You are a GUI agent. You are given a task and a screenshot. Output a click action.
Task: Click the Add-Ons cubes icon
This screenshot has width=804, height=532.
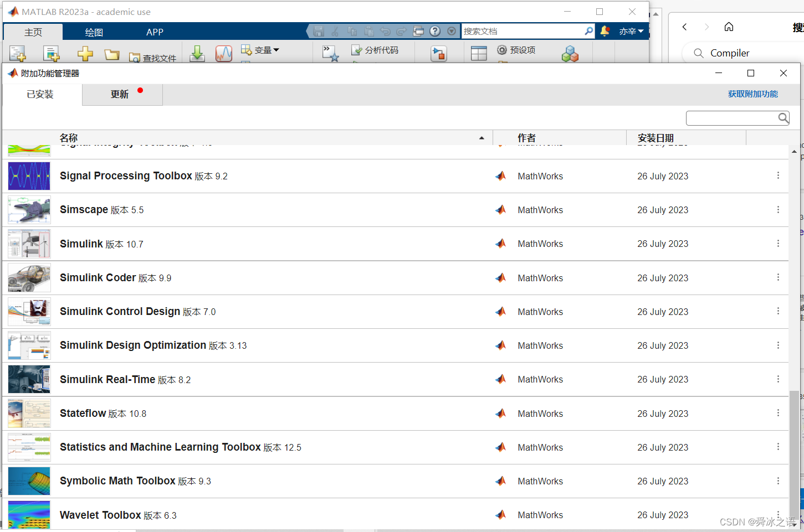tap(570, 54)
